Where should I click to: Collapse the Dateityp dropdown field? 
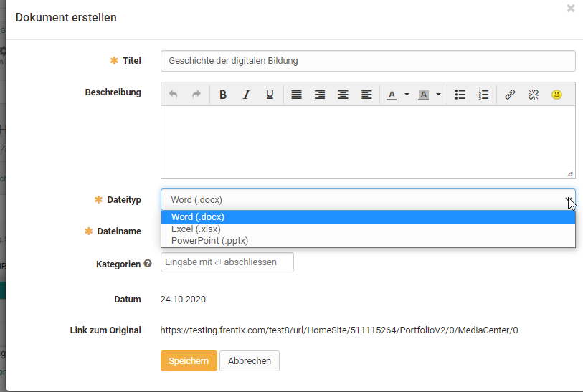367,199
